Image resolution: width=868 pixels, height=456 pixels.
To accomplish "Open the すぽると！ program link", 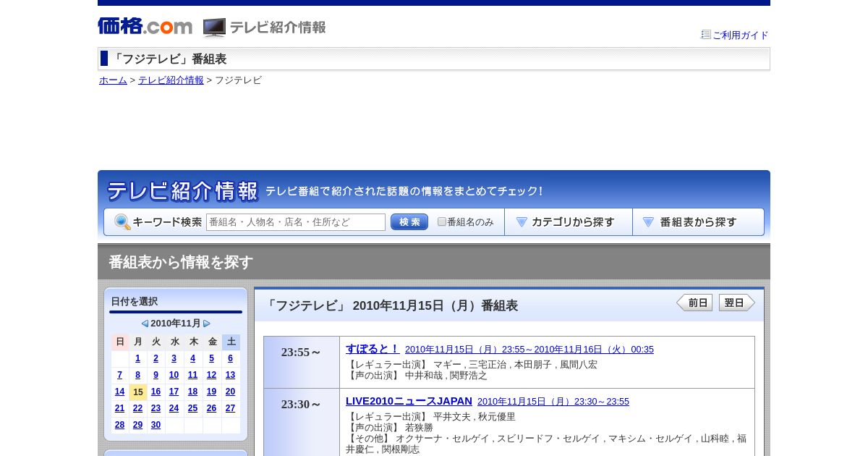I will pyautogui.click(x=373, y=348).
